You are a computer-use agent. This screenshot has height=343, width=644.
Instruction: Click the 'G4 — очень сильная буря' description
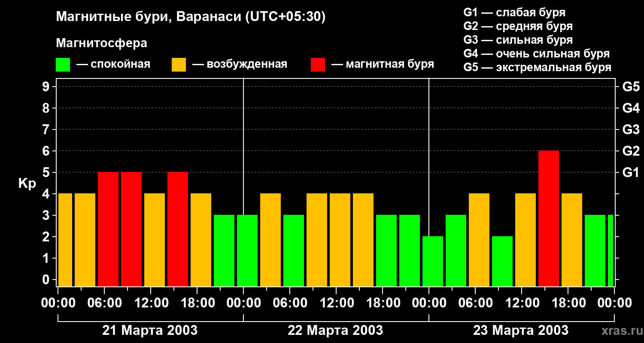(x=536, y=54)
